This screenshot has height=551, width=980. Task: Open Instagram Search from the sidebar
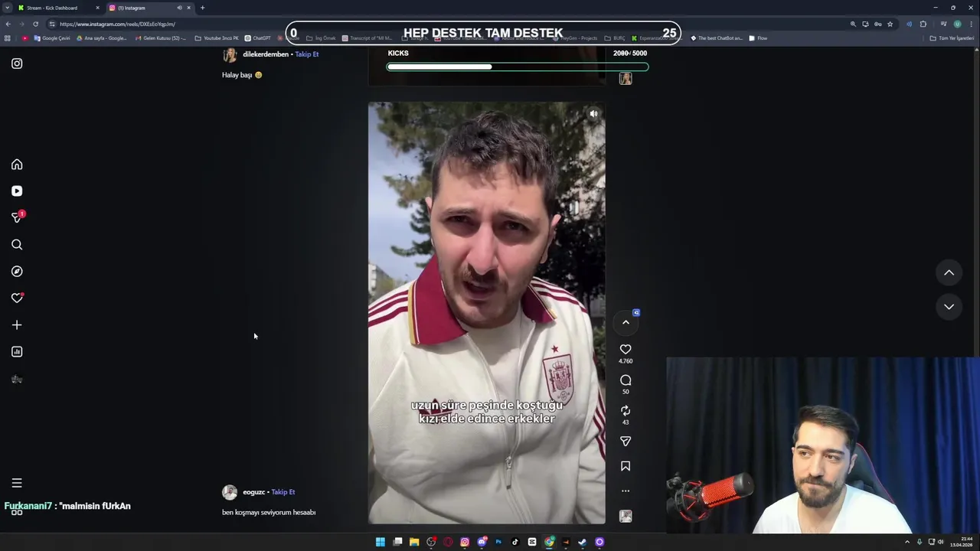click(x=17, y=245)
